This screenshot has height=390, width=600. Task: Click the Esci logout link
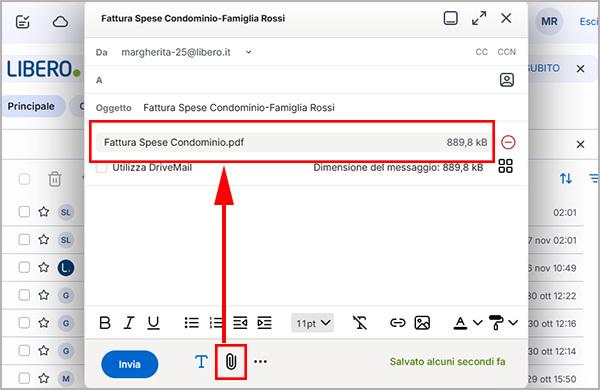[x=588, y=22]
